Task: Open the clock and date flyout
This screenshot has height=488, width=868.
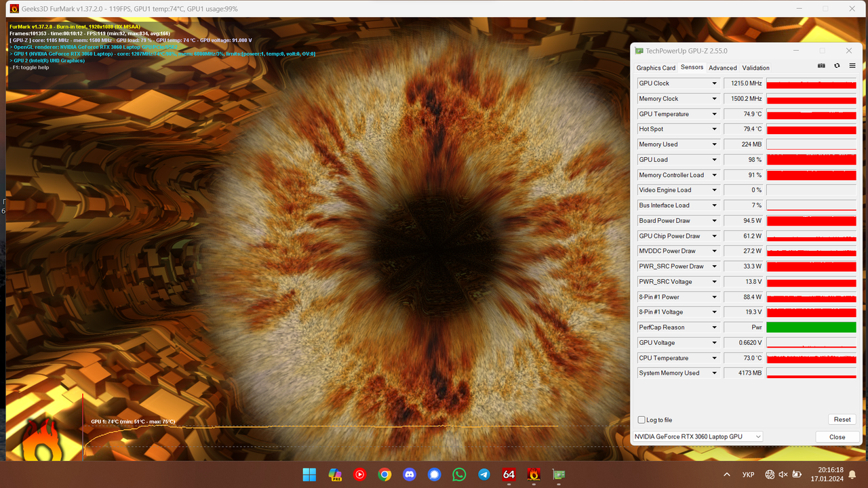Action: coord(827,474)
